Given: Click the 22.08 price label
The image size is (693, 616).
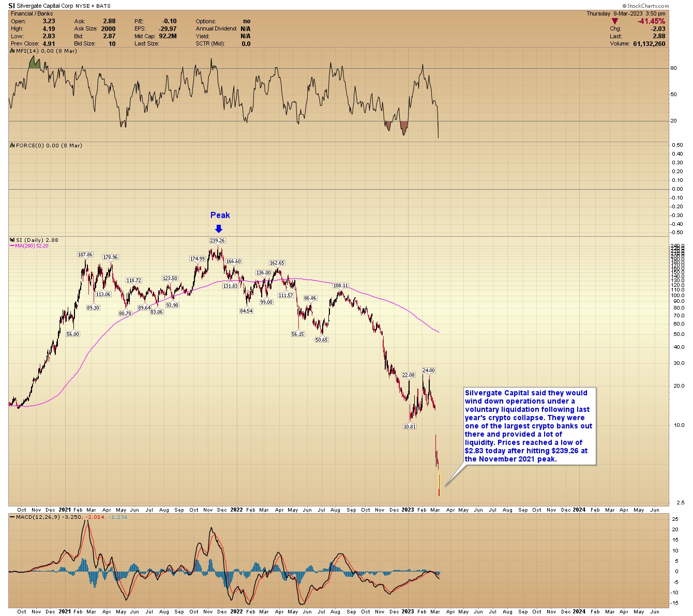Looking at the screenshot, I should tap(409, 375).
